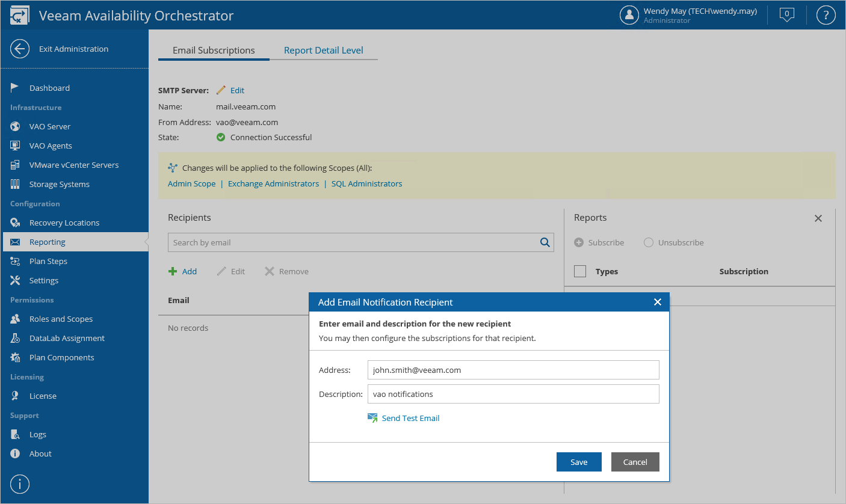Toggle the Types select-all checkbox
This screenshot has width=846, height=504.
click(580, 271)
